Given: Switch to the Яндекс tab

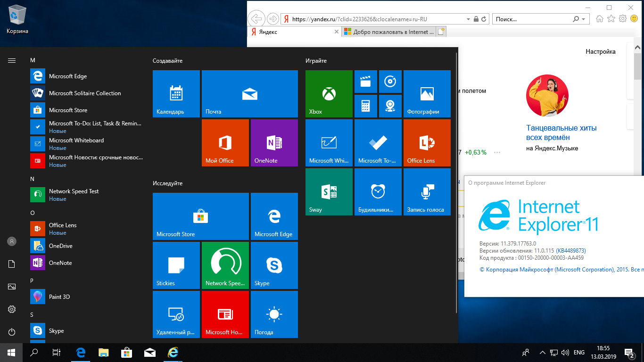Looking at the screenshot, I should (x=293, y=32).
